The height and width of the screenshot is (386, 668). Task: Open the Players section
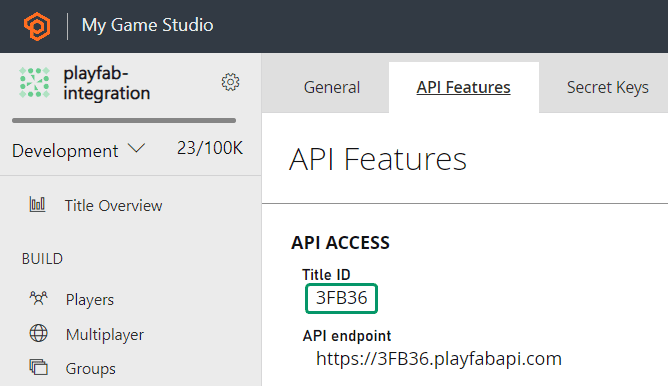90,300
